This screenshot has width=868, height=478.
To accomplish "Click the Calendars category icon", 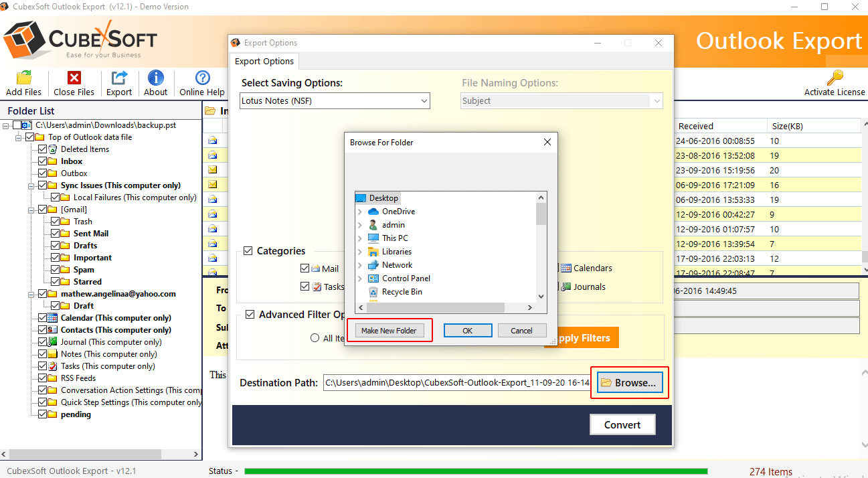I will (x=566, y=268).
